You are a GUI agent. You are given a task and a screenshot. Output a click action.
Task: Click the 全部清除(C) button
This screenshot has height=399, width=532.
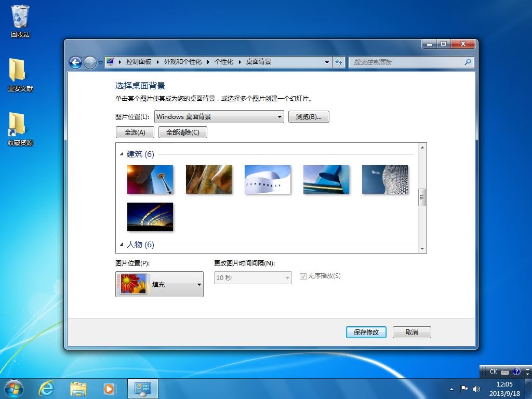coord(183,132)
